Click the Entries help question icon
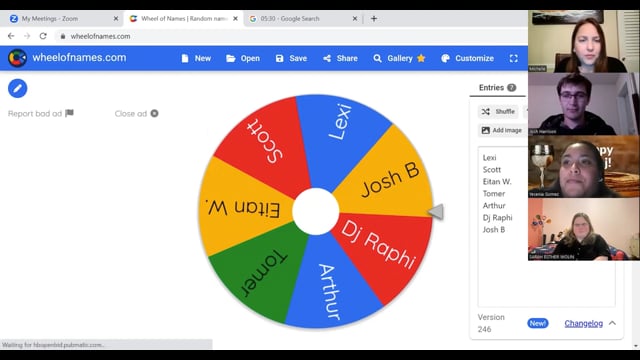640x360 pixels. click(x=511, y=87)
